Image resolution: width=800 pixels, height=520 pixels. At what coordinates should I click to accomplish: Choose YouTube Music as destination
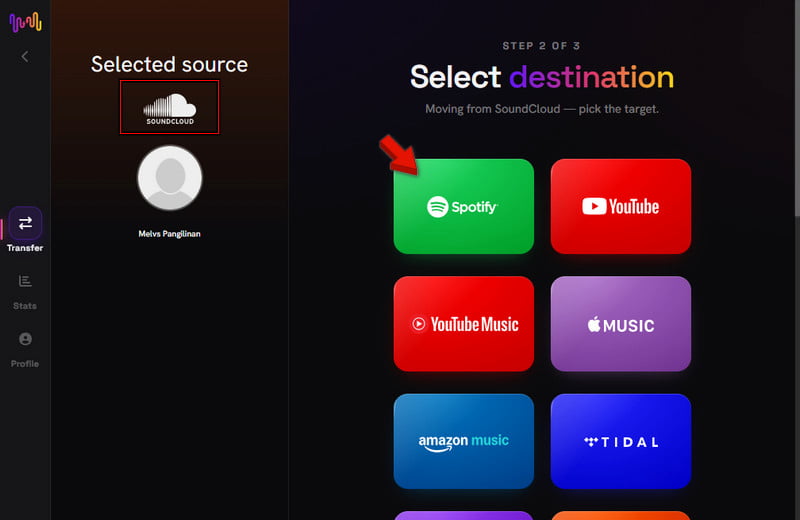[x=464, y=324]
